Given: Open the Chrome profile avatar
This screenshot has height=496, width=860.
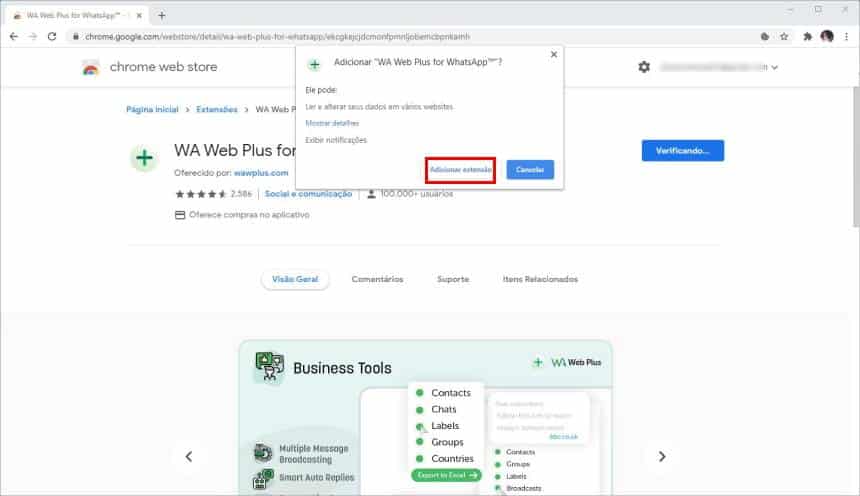Looking at the screenshot, I should [827, 36].
